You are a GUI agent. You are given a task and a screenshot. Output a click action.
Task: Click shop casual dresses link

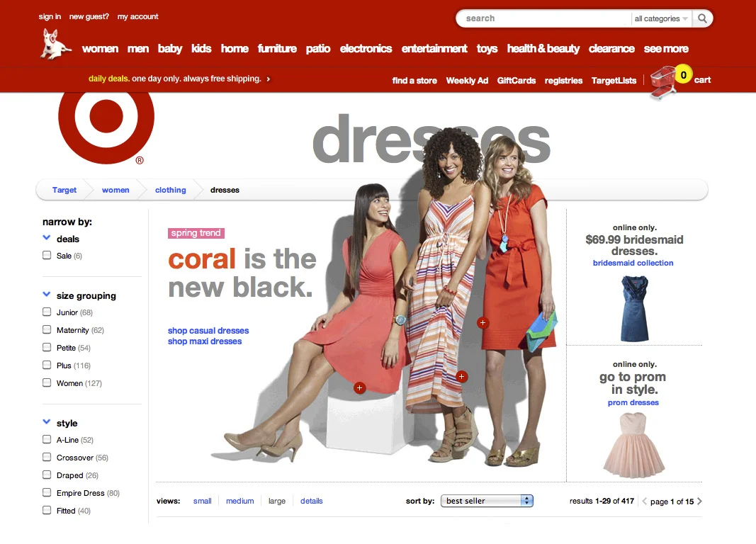[208, 331]
